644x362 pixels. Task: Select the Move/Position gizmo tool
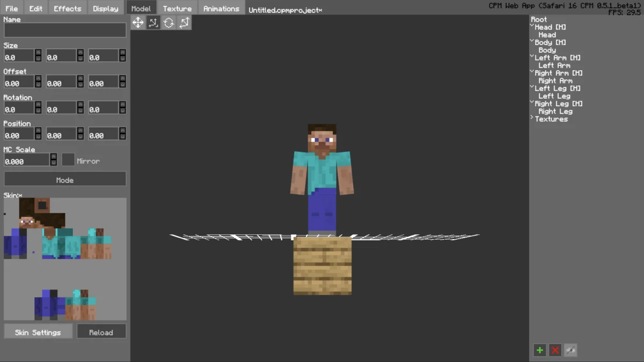coord(138,23)
